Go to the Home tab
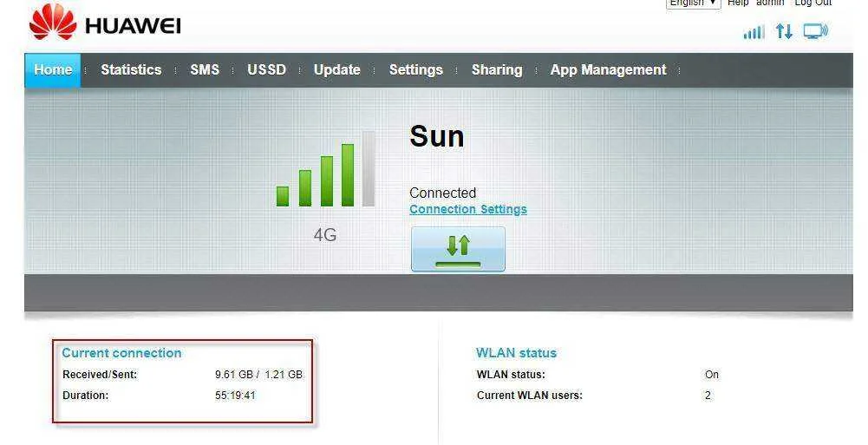The height and width of the screenshot is (445, 868). [x=53, y=69]
